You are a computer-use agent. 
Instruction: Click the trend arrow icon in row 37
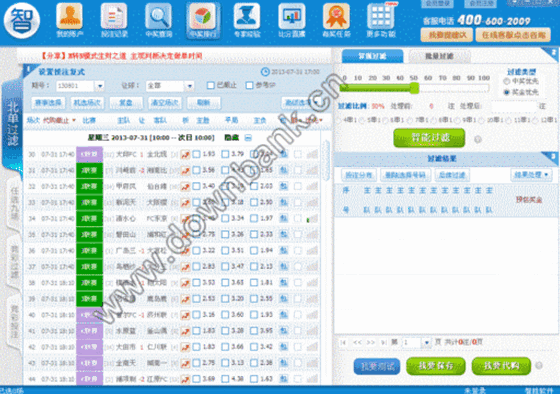[x=185, y=266]
